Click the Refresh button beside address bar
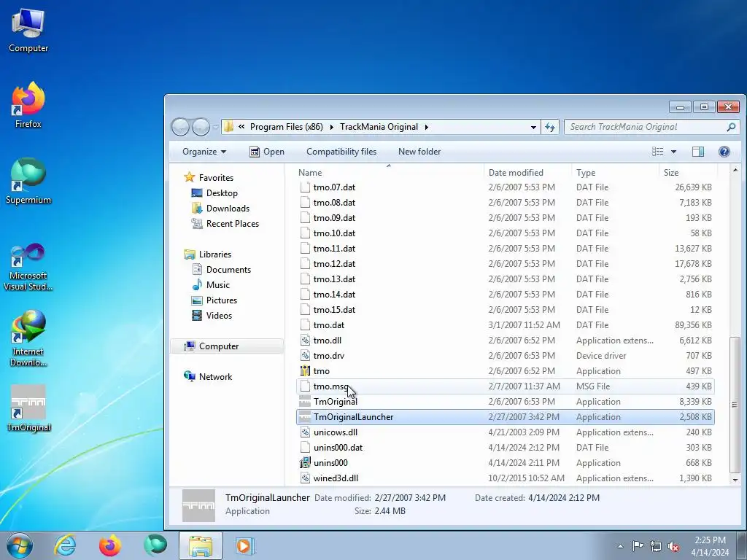The width and height of the screenshot is (747, 560). [x=550, y=127]
